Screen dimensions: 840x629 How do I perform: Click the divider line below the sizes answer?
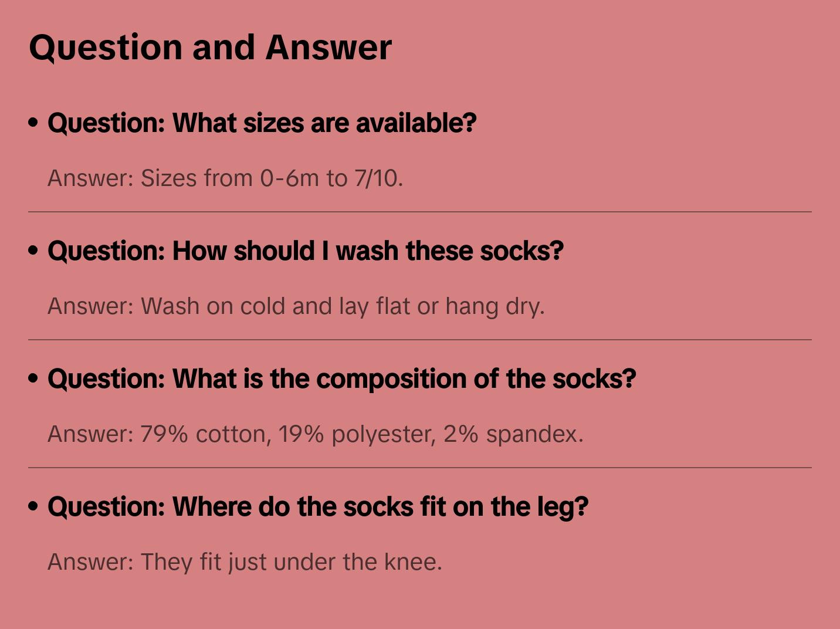pos(420,212)
